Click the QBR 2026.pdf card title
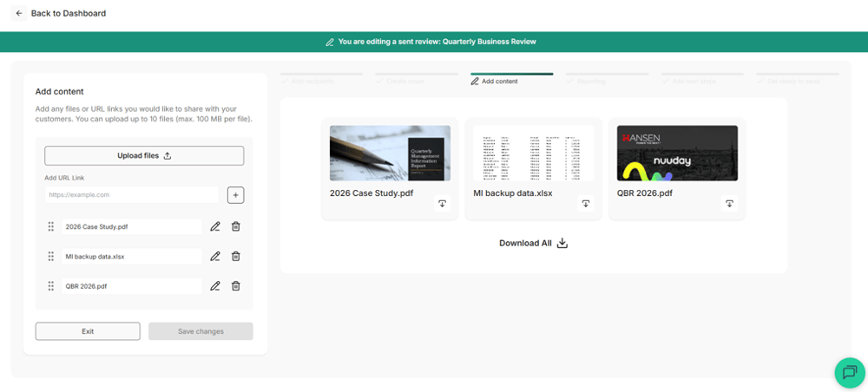Screen dimensions: 868x392 click(645, 193)
